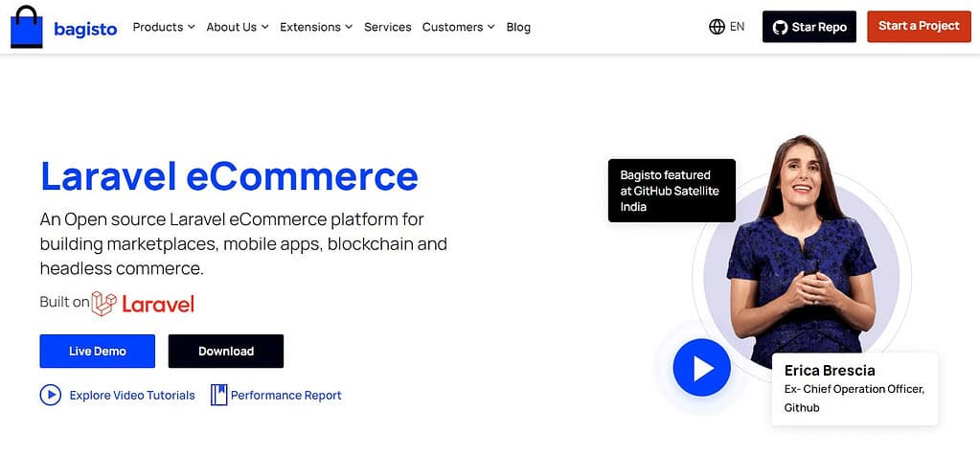Expand the About Us chevron arrow
This screenshot has width=980, height=457.
tap(265, 27)
